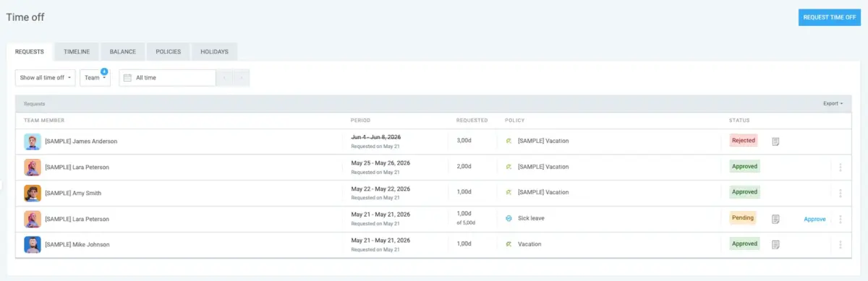
Task: Approve Lara Peterson's pending sick leave
Action: 814,219
